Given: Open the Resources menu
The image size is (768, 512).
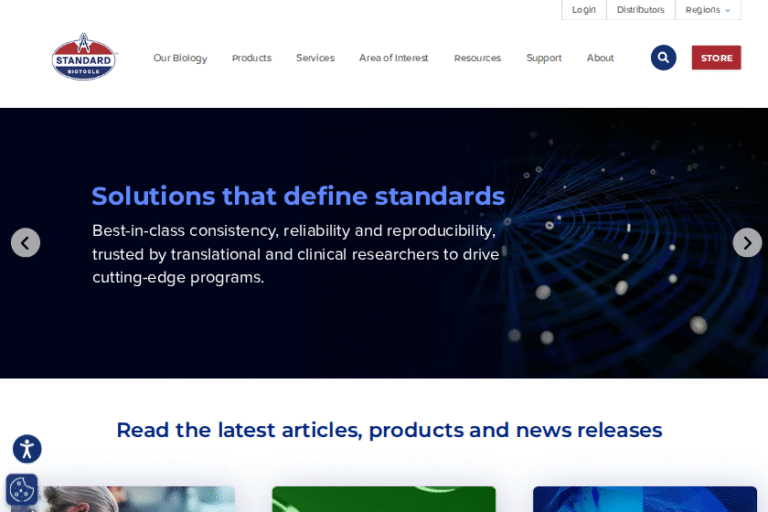Looking at the screenshot, I should pos(477,58).
